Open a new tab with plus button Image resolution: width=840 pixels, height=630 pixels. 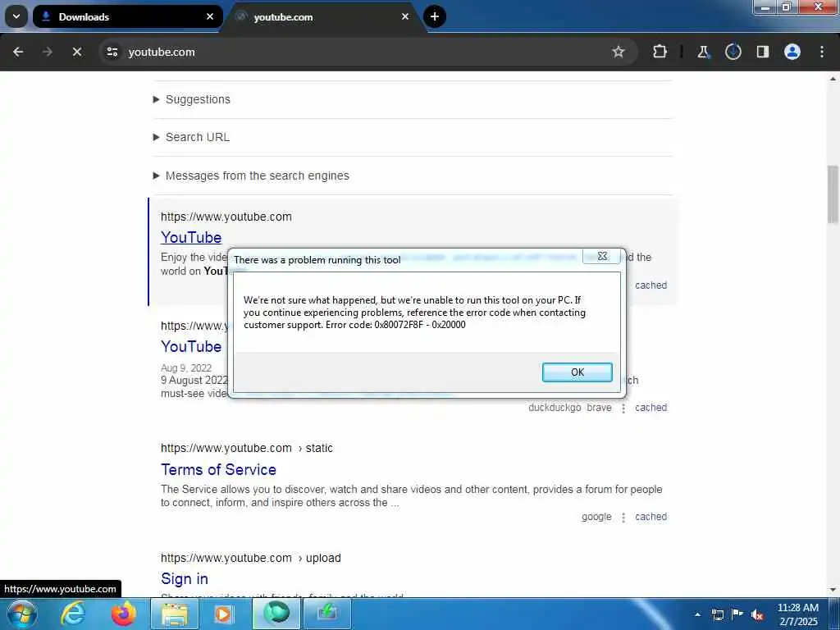[x=435, y=16]
